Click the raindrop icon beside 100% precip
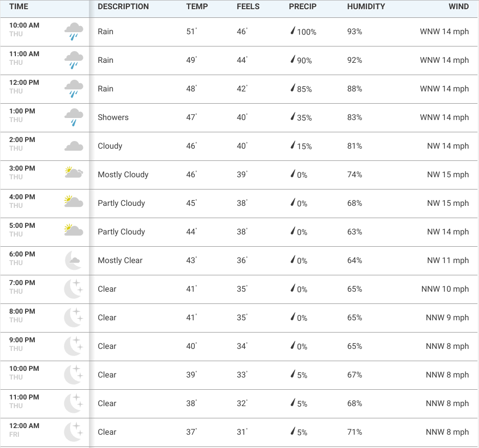479x448 pixels. [x=292, y=31]
